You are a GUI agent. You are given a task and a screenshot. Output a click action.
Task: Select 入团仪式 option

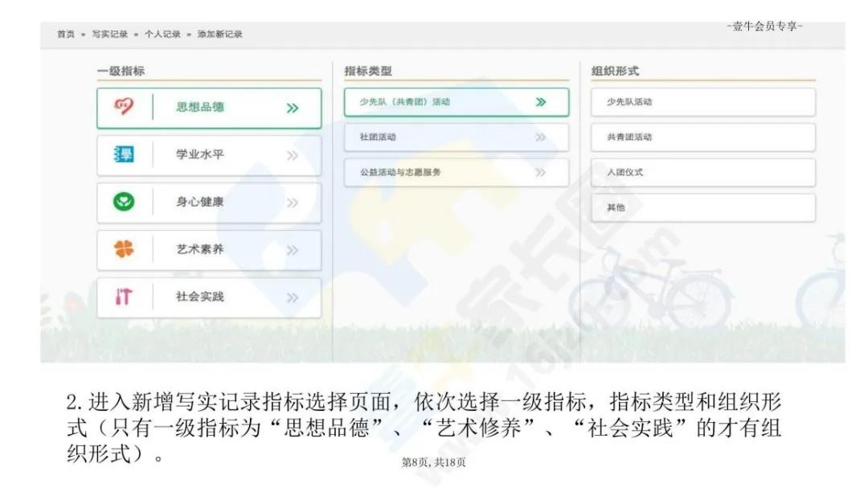624,172
